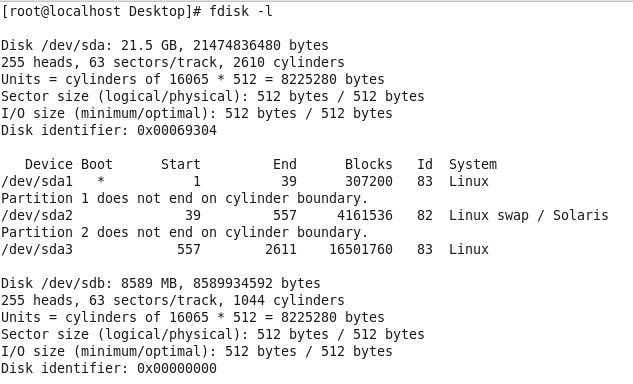Click the System column header
This screenshot has width=633, height=384.
[x=473, y=164]
